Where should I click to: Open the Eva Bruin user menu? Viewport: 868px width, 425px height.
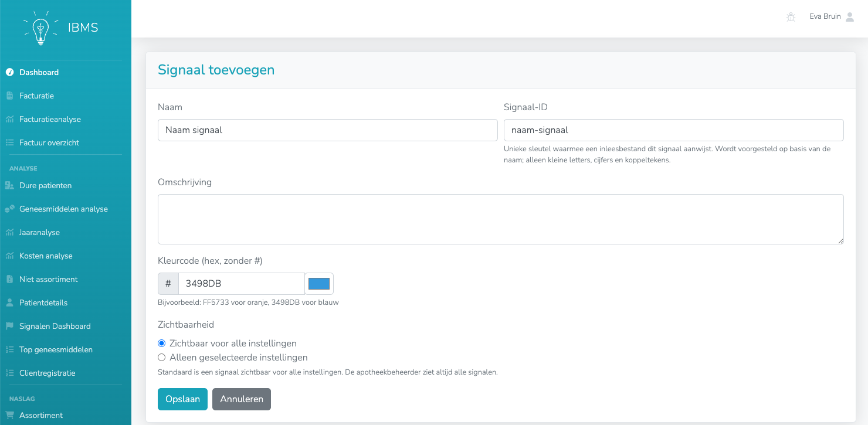[832, 17]
